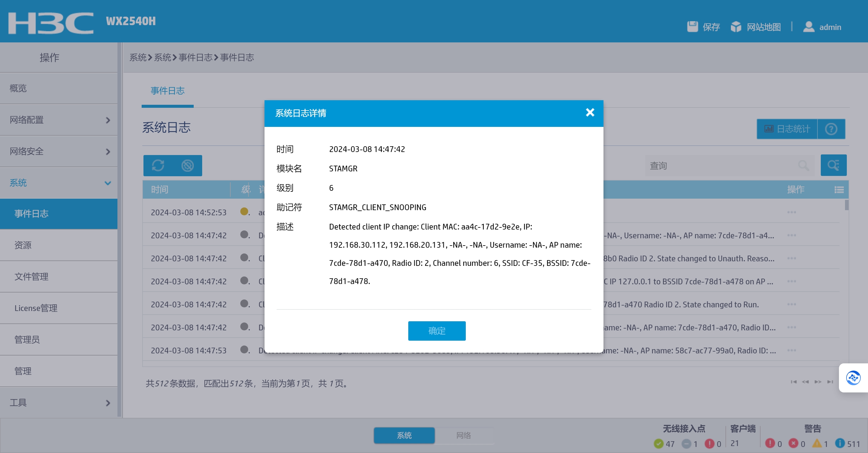Click the save disk icon in header
Viewport: 868px width, 453px height.
(692, 27)
